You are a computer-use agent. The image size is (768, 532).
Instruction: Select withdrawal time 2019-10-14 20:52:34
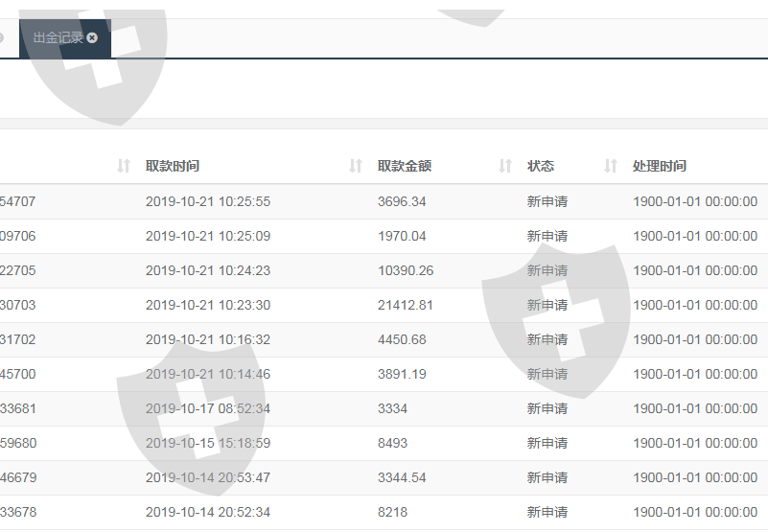click(208, 513)
